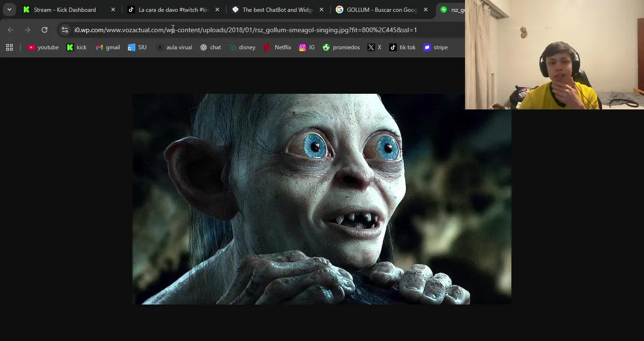Close the GOLLUM Google search tab
The image size is (644, 341).
426,9
